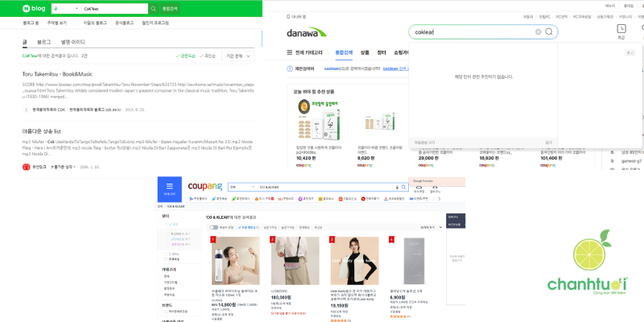Click the Coupang microphone voice search icon
The image size is (644, 322).
tap(398, 186)
